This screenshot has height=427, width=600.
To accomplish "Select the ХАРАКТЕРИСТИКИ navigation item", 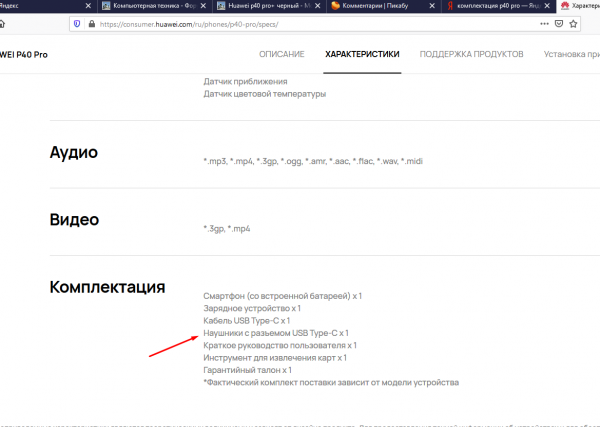I will (x=362, y=53).
